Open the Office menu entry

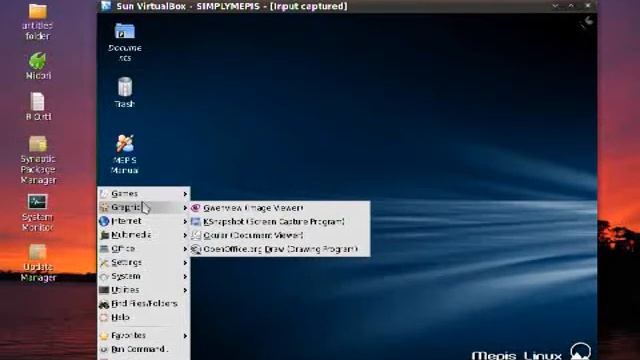(144, 249)
